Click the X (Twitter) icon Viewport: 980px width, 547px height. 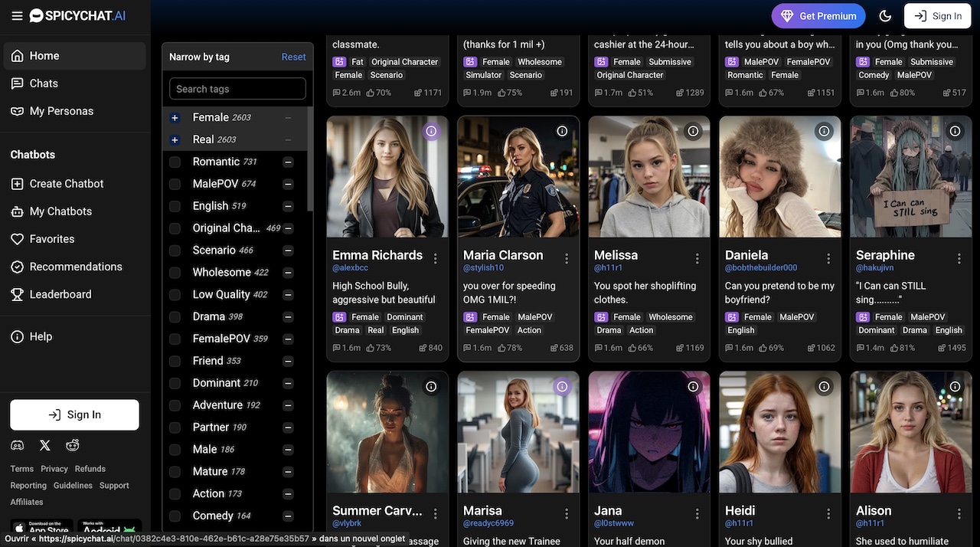[x=45, y=445]
